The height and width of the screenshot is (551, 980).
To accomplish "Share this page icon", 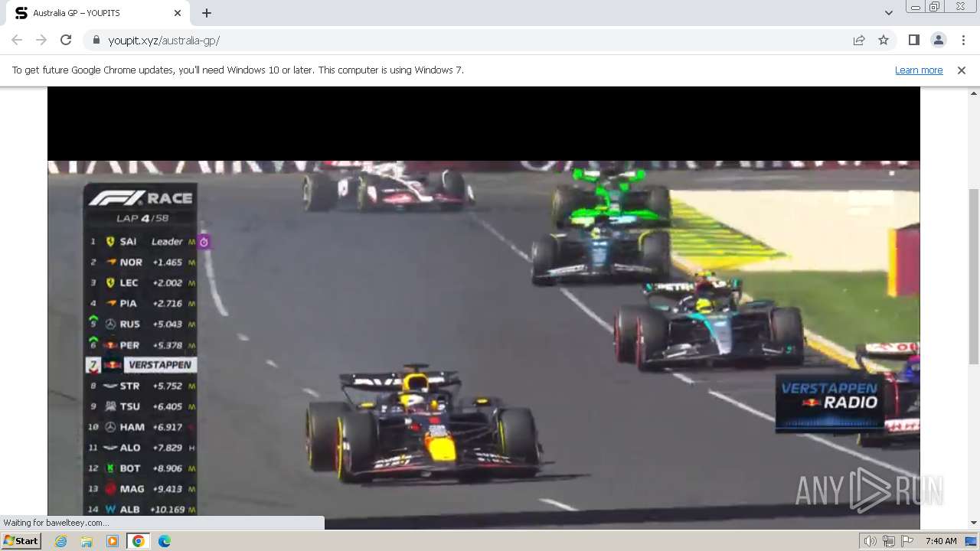I will [859, 40].
